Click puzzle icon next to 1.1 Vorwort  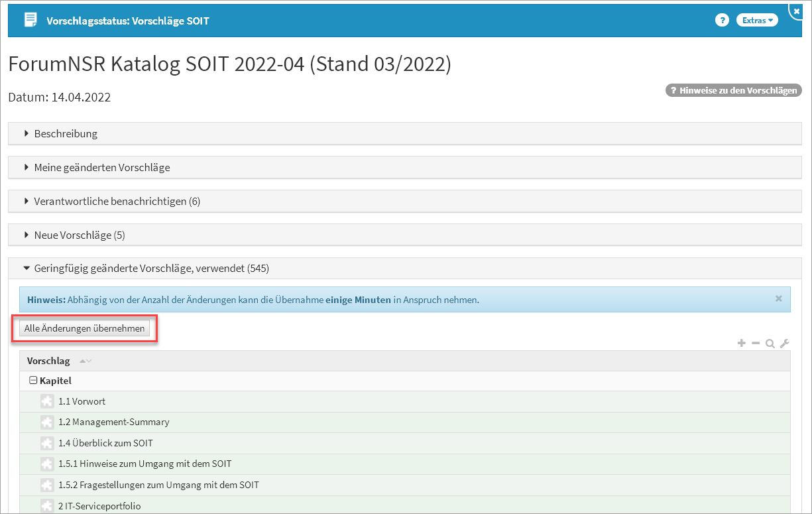[x=46, y=402]
